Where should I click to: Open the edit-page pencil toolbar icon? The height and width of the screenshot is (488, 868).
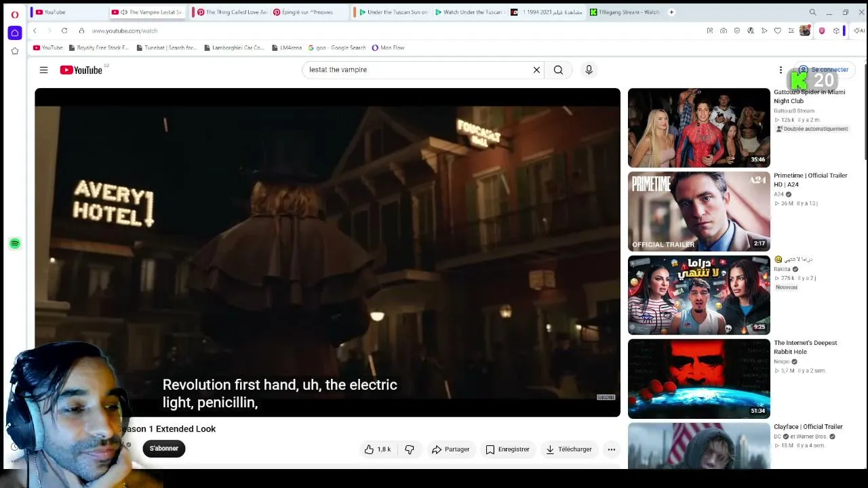[x=710, y=30]
